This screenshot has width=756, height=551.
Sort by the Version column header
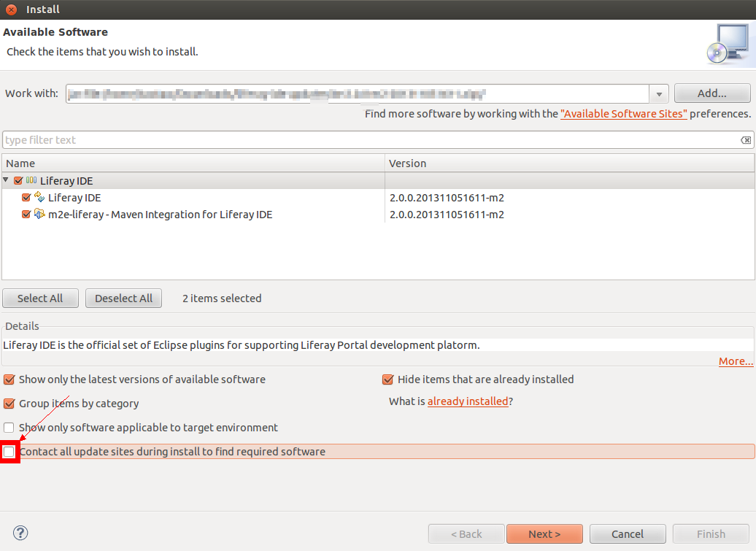569,163
